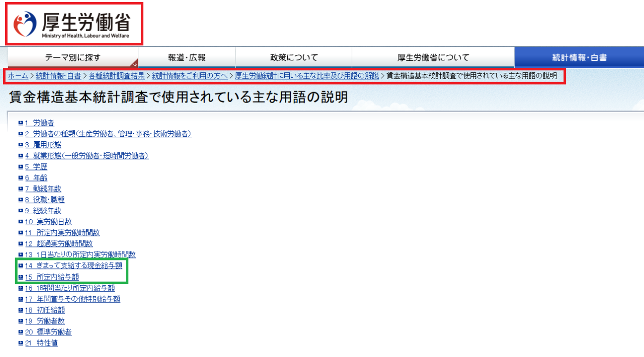Image resolution: width=644 pixels, height=357 pixels.
Task: Open the 政策について navigation tab
Action: point(294,57)
